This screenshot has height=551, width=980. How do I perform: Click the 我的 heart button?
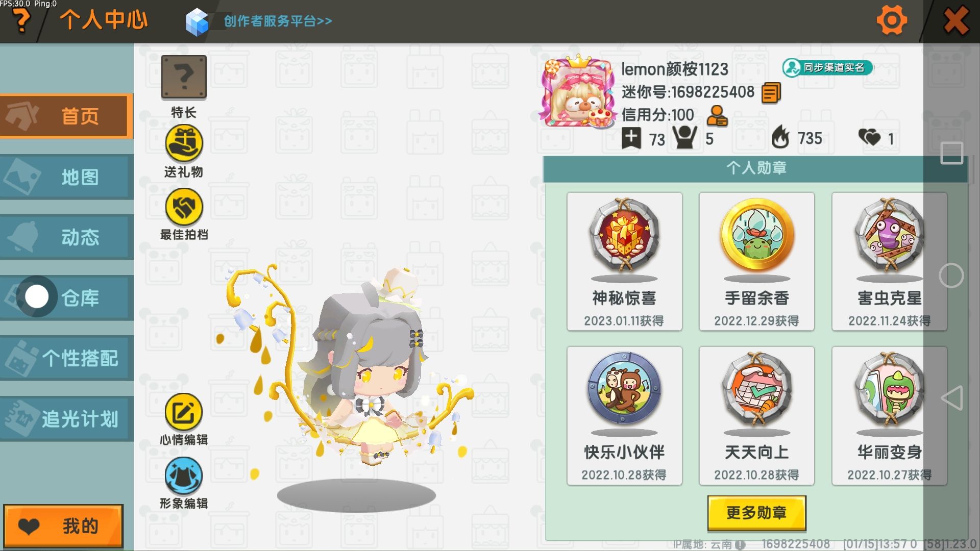(x=63, y=526)
